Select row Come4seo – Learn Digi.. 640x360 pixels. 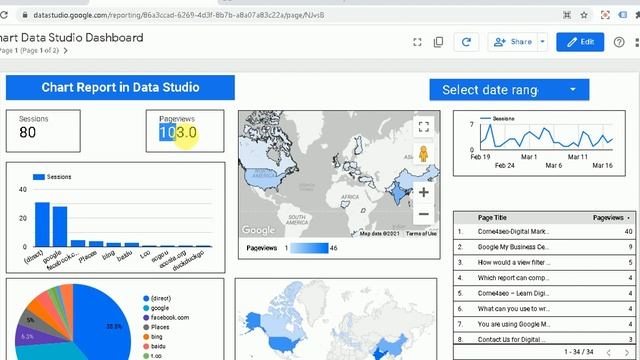pyautogui.click(x=544, y=293)
